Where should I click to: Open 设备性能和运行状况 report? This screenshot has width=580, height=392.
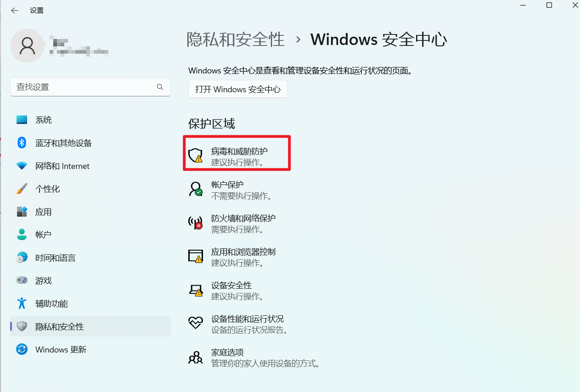tap(239, 324)
